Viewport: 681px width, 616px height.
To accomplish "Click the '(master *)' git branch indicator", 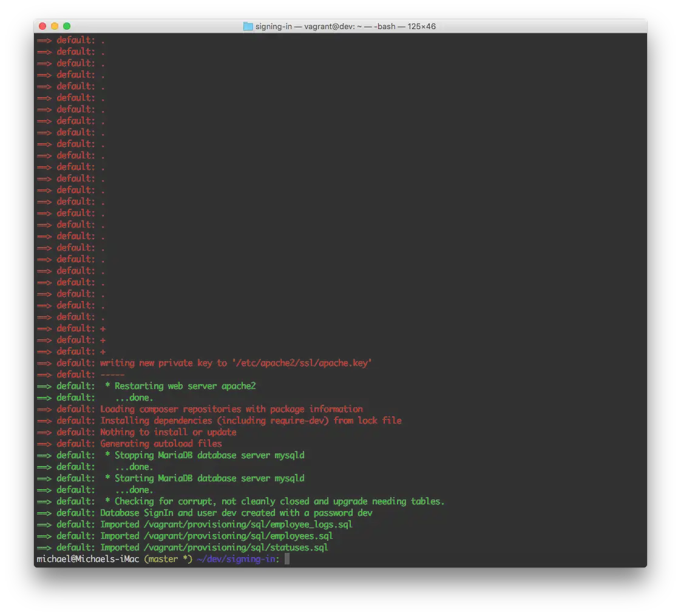I will coord(169,559).
